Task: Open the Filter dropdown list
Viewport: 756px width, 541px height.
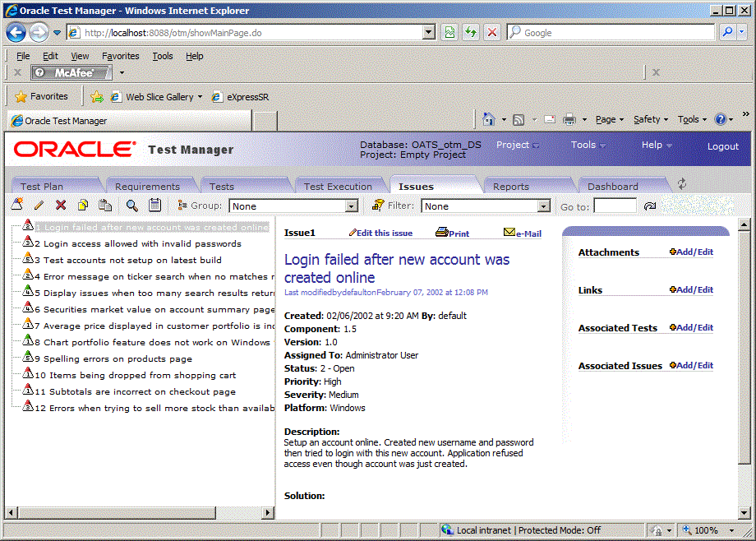Action: click(544, 206)
